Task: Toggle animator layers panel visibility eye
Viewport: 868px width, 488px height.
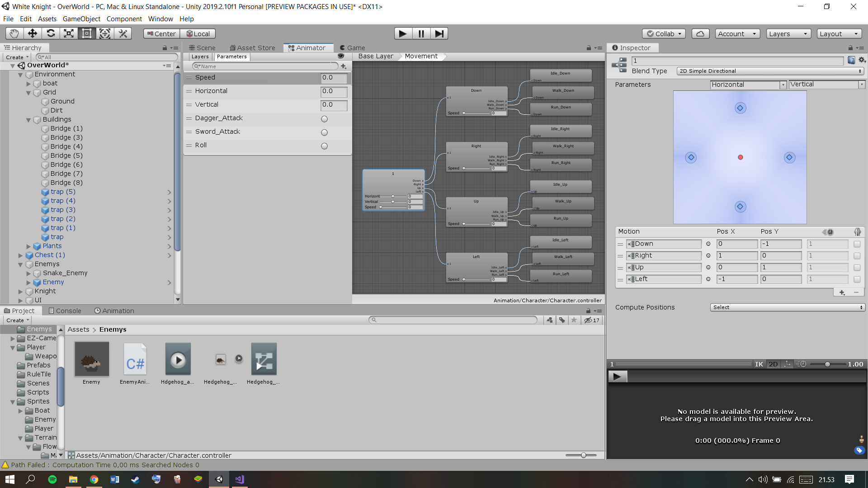Action: click(341, 56)
